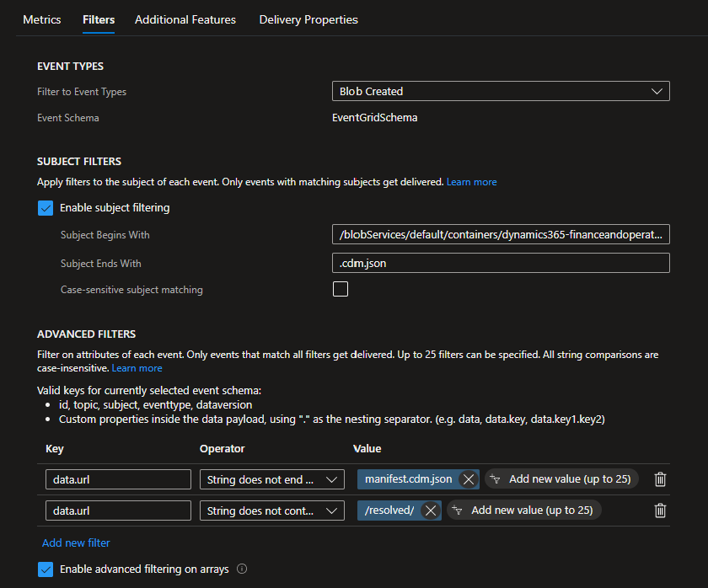Image resolution: width=708 pixels, height=588 pixels.
Task: Delete the second data.url filter row
Action: coord(660,510)
